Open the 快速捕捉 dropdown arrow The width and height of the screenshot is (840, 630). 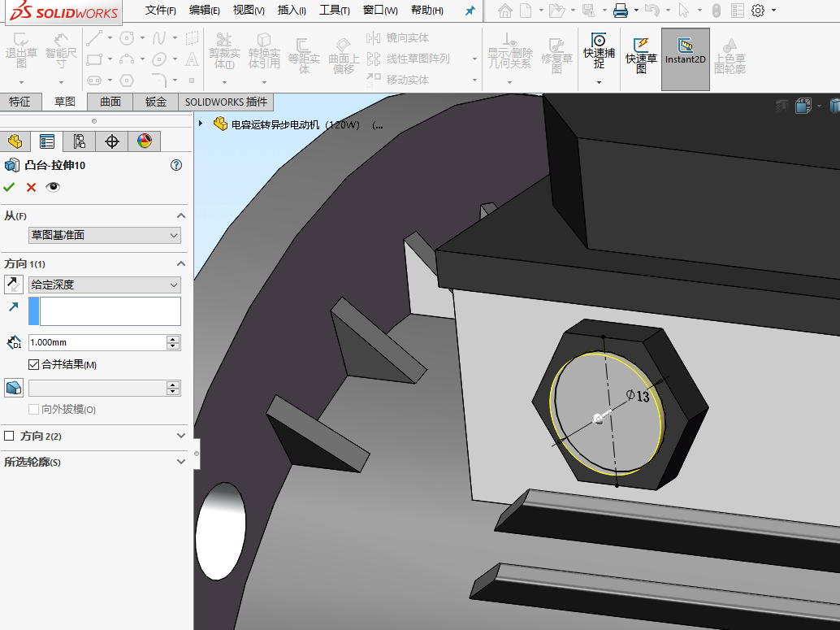(599, 82)
